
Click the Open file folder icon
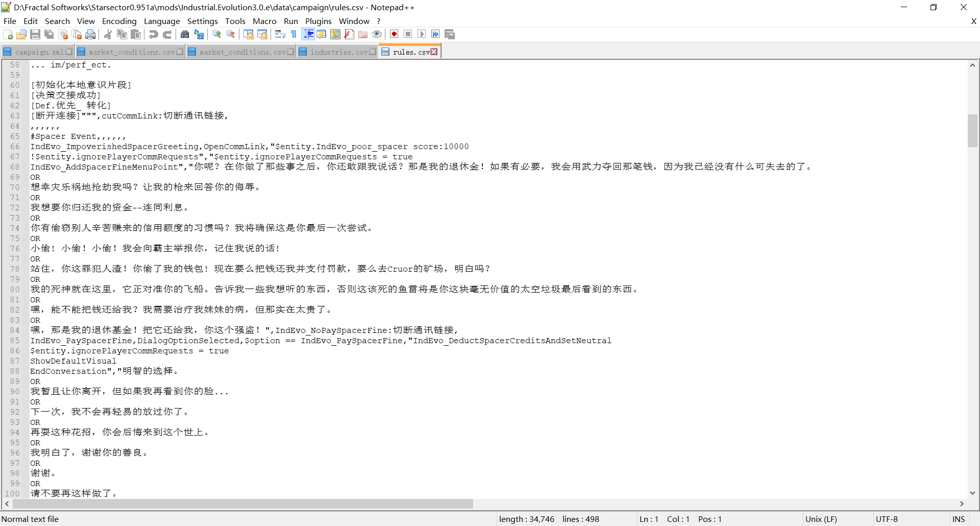(21, 34)
